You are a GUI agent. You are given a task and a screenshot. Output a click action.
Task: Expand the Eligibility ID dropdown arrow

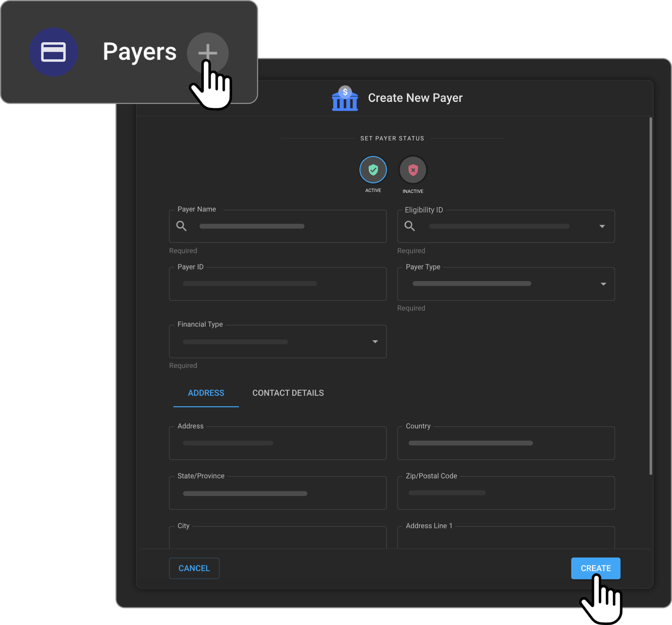(602, 226)
